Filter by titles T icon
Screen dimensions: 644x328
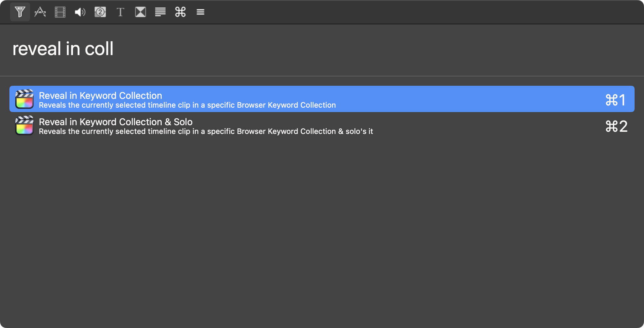click(x=120, y=12)
